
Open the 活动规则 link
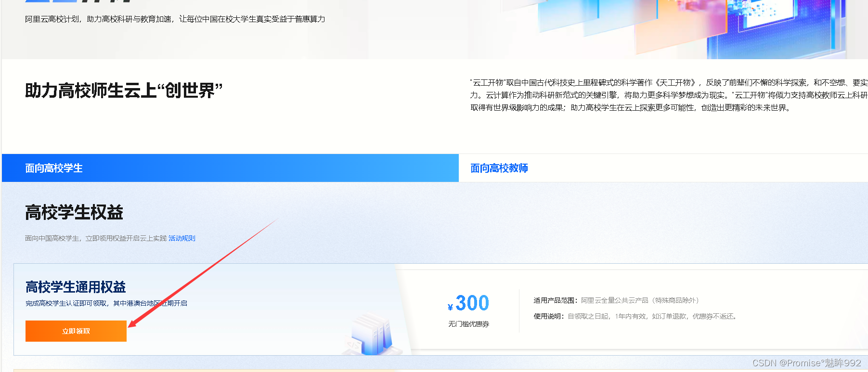pyautogui.click(x=182, y=238)
